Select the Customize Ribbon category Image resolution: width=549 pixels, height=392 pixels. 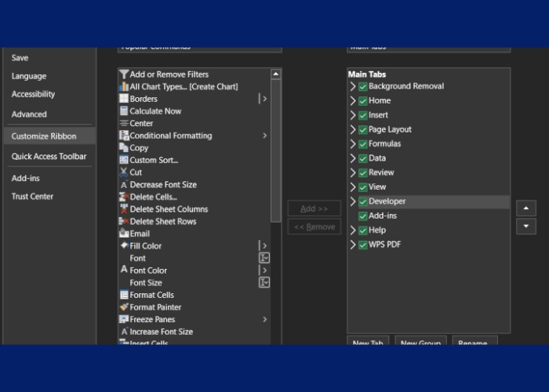[49, 136]
